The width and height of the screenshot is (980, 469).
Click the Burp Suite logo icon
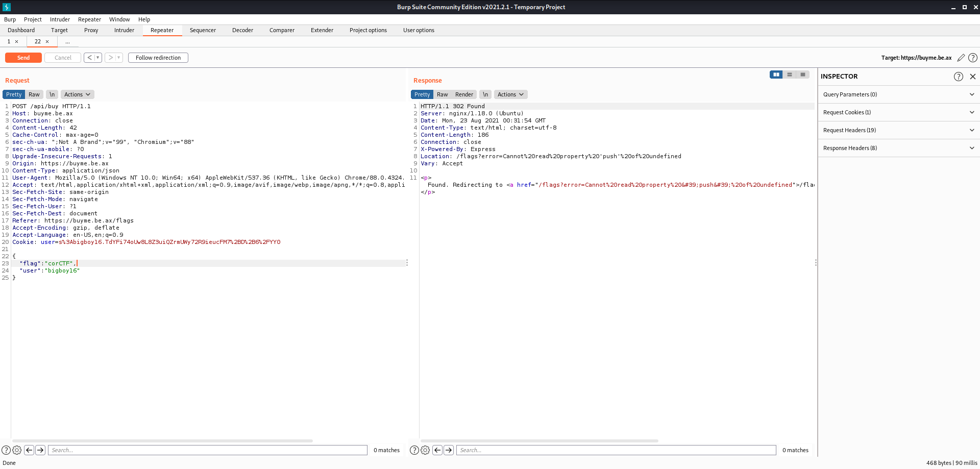click(7, 7)
